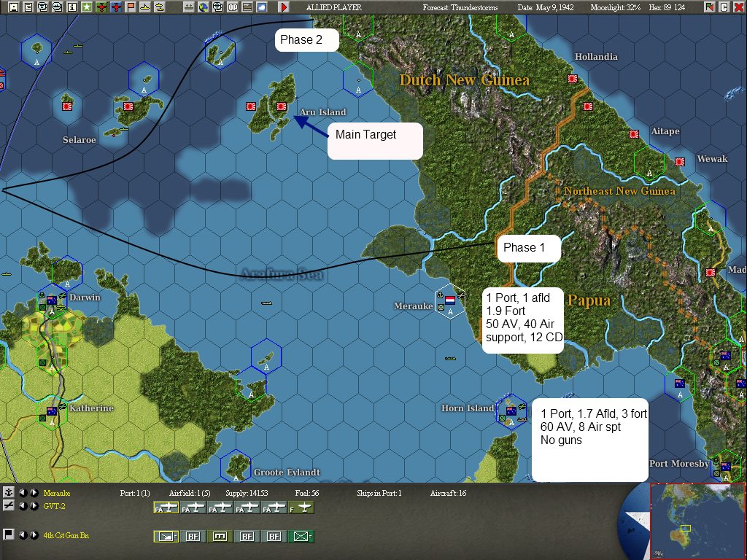The width and height of the screenshot is (747, 560).
Task: Go to next air unit after GVT-2
Action: [x=34, y=506]
